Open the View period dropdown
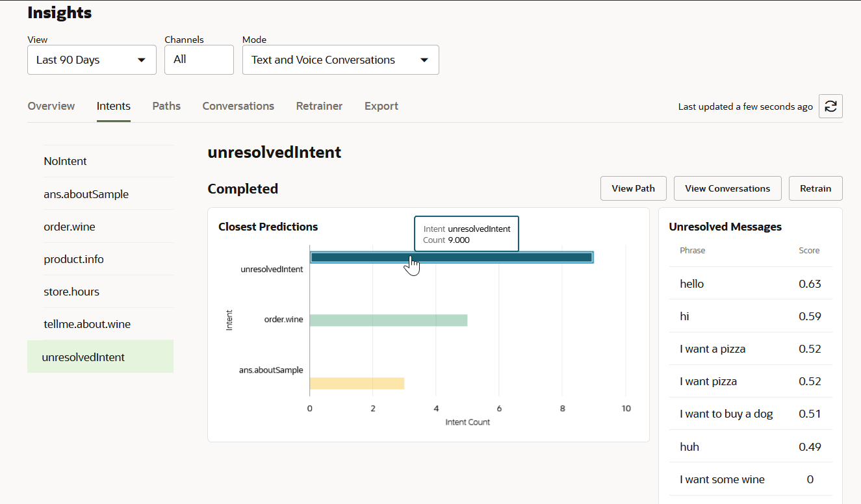The image size is (861, 504). (91, 59)
